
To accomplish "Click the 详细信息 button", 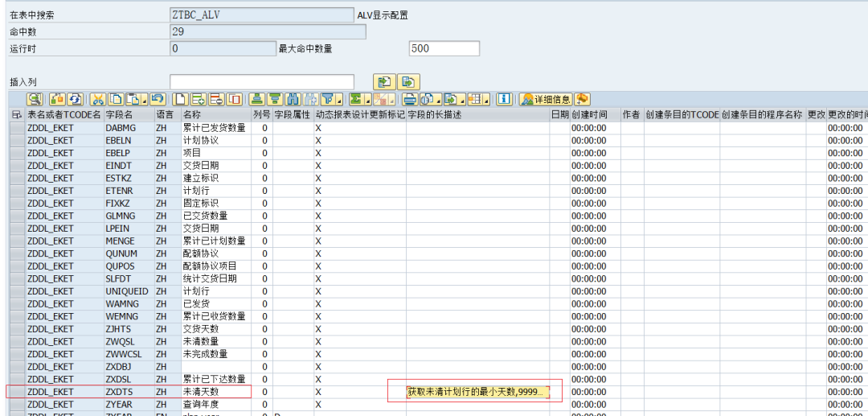I will pos(546,99).
